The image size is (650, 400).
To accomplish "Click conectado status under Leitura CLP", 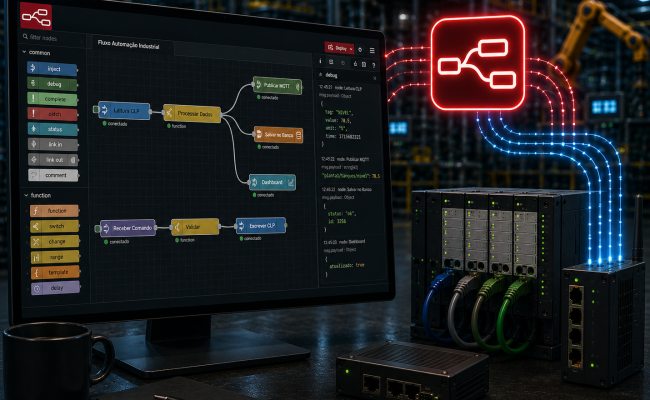I will [x=116, y=124].
